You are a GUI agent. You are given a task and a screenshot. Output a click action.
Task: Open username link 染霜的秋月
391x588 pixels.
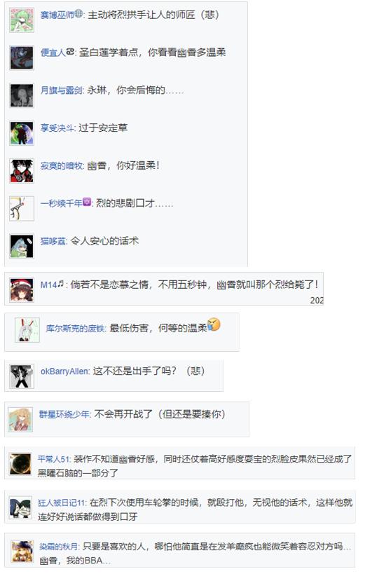59,547
